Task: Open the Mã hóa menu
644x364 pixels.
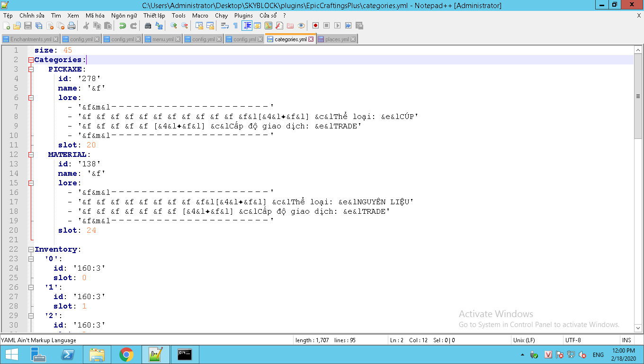Action: 95,16
